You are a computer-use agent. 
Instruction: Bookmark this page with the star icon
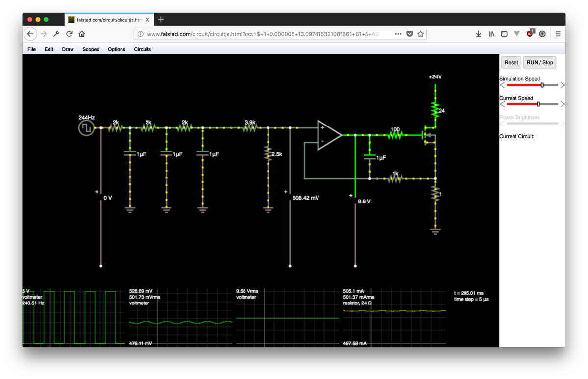click(x=420, y=34)
